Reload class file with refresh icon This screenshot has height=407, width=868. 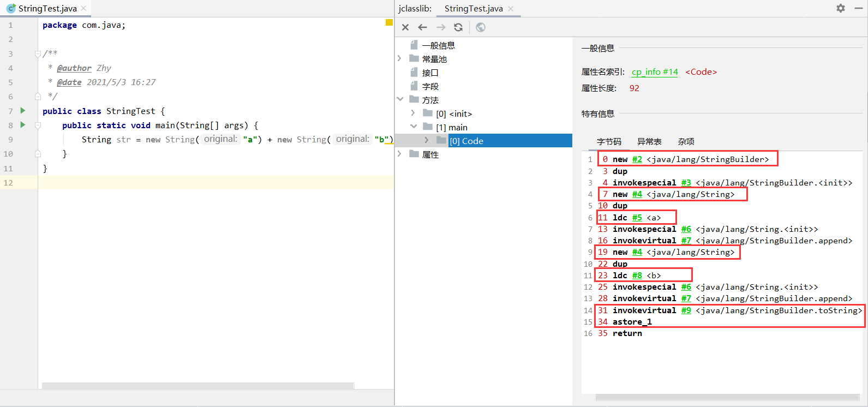click(458, 27)
